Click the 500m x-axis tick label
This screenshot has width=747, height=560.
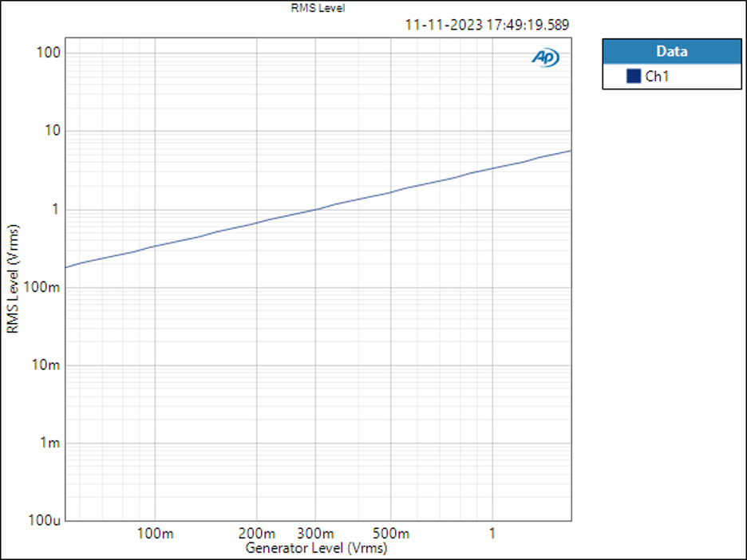point(390,534)
